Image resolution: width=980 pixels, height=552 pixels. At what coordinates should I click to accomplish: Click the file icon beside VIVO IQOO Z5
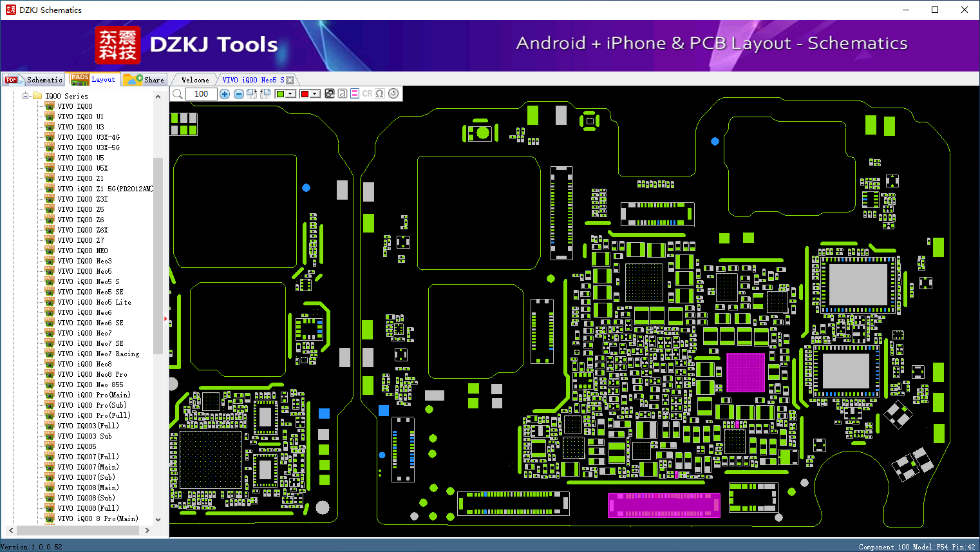tap(50, 209)
